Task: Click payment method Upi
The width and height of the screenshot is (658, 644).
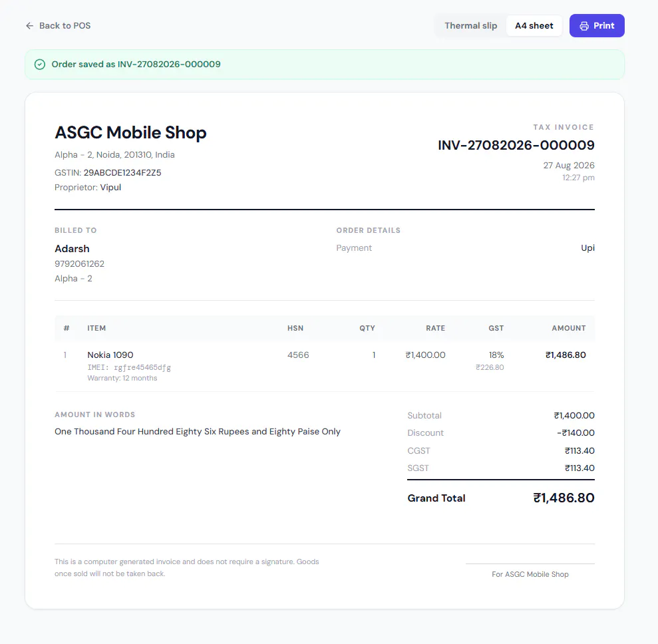Action: 587,248
